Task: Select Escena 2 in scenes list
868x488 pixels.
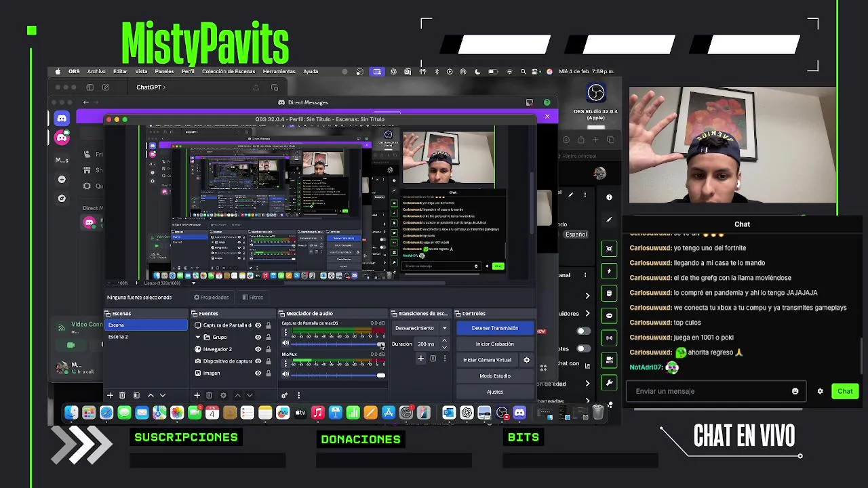Action: click(145, 337)
